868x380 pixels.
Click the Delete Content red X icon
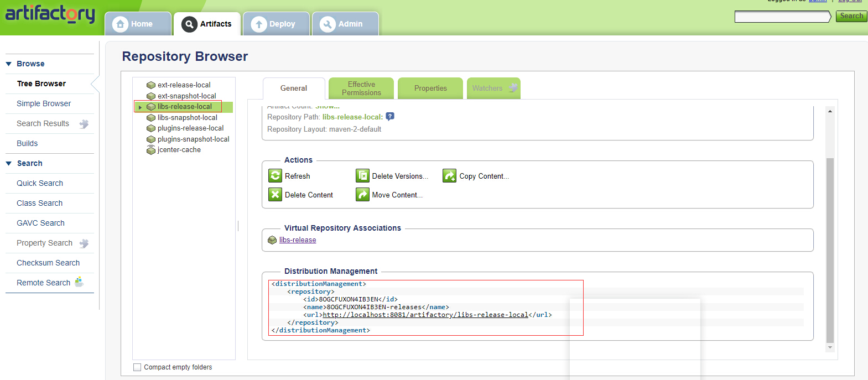pyautogui.click(x=275, y=194)
